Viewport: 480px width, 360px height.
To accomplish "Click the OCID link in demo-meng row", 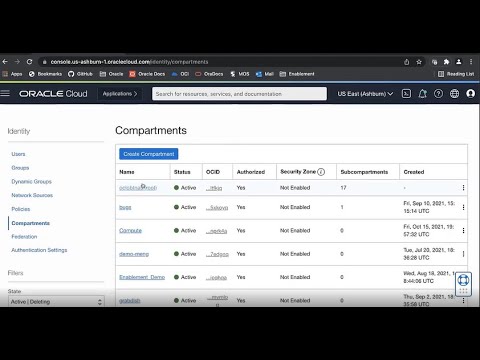I will pyautogui.click(x=217, y=254).
